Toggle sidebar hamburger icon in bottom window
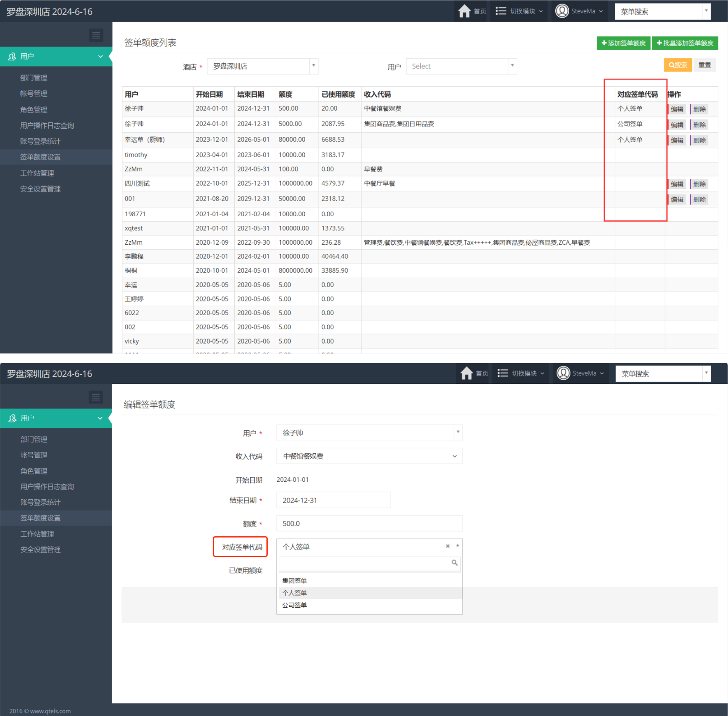Image resolution: width=728 pixels, height=716 pixels. pos(96,397)
